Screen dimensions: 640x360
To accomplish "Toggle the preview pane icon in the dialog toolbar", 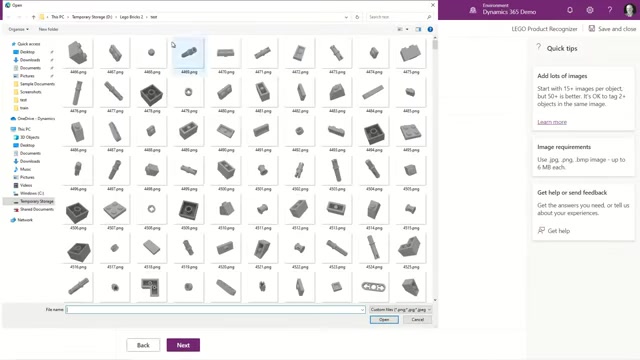I will 418,29.
